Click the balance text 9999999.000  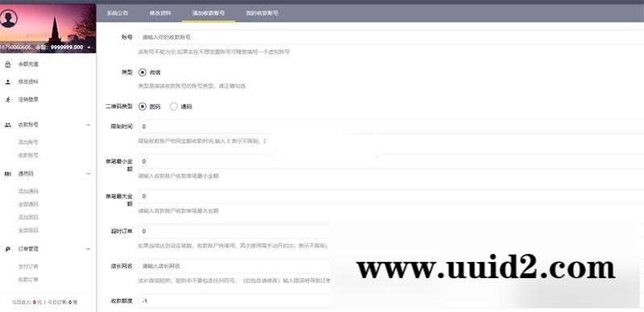tap(67, 48)
